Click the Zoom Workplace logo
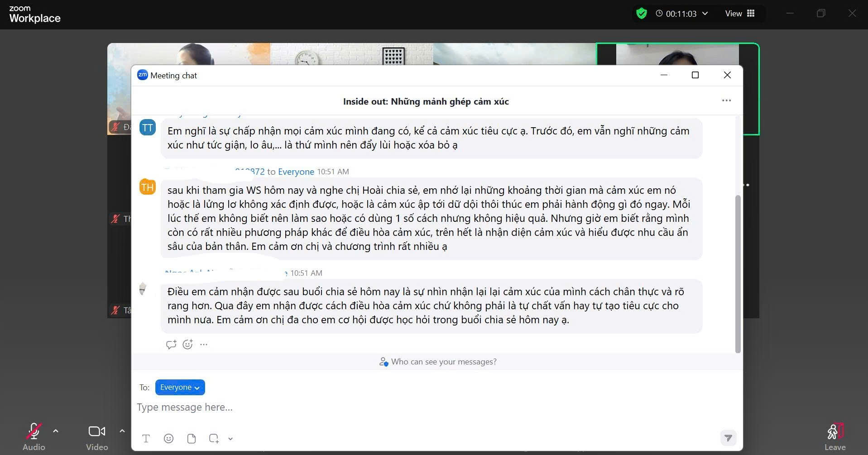 tap(35, 14)
